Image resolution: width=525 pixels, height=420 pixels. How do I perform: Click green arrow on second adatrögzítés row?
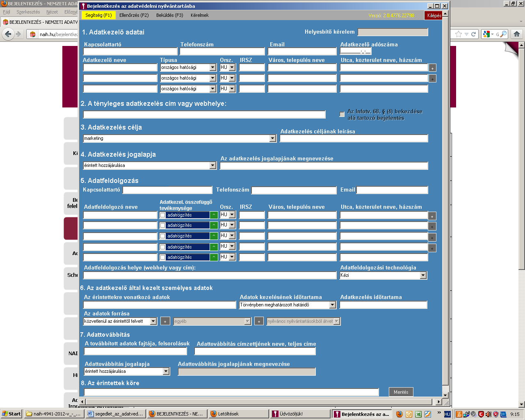[214, 225]
